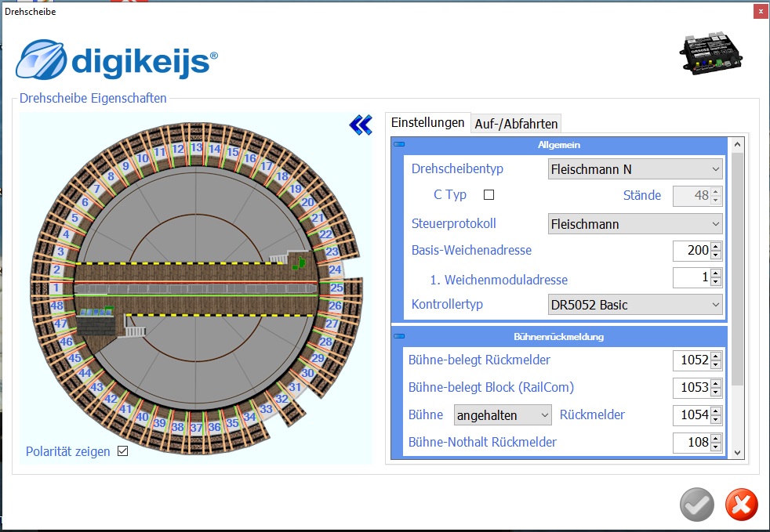Click the Rückmelder field showing 1054
This screenshot has width=770, height=532.
692,415
